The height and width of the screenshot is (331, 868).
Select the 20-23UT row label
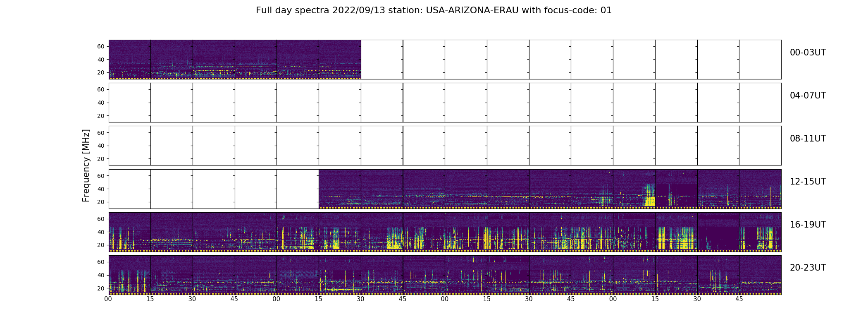coord(808,268)
